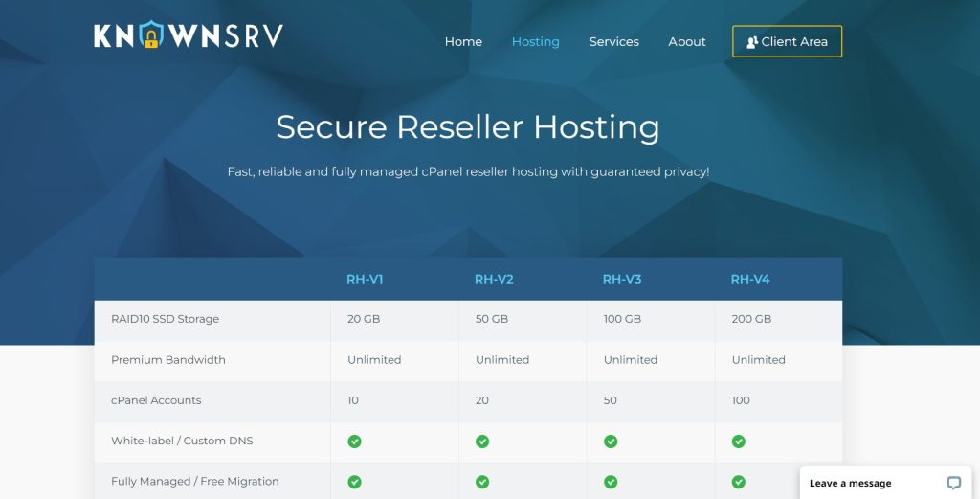This screenshot has height=499, width=980.
Task: Go to the About page
Action: pyautogui.click(x=686, y=42)
